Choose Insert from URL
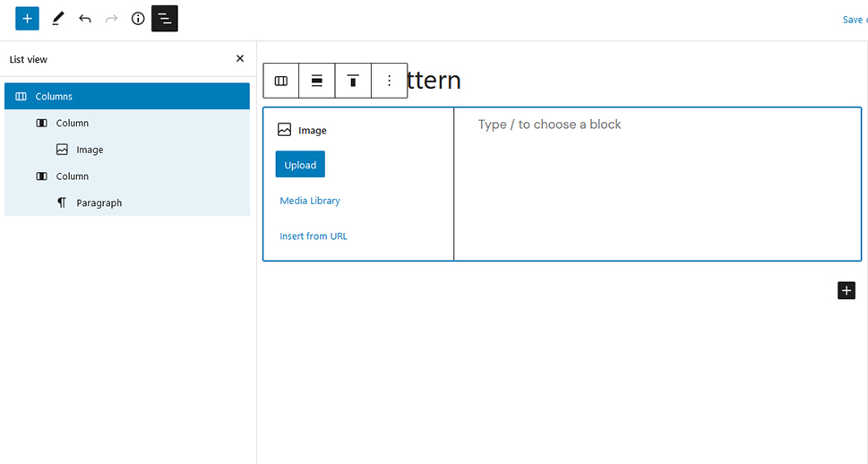Screen dimensions: 868x464 (314, 236)
